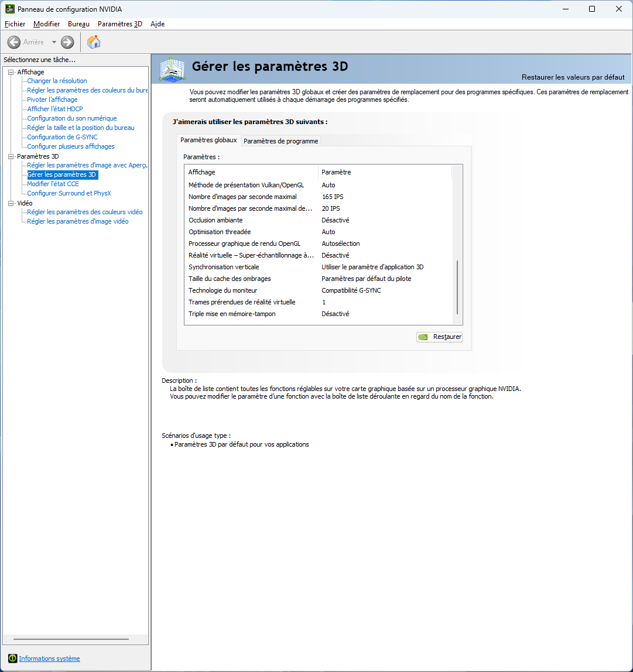Open the Modifier menu
Screen dimensions: 633x672
[46, 24]
